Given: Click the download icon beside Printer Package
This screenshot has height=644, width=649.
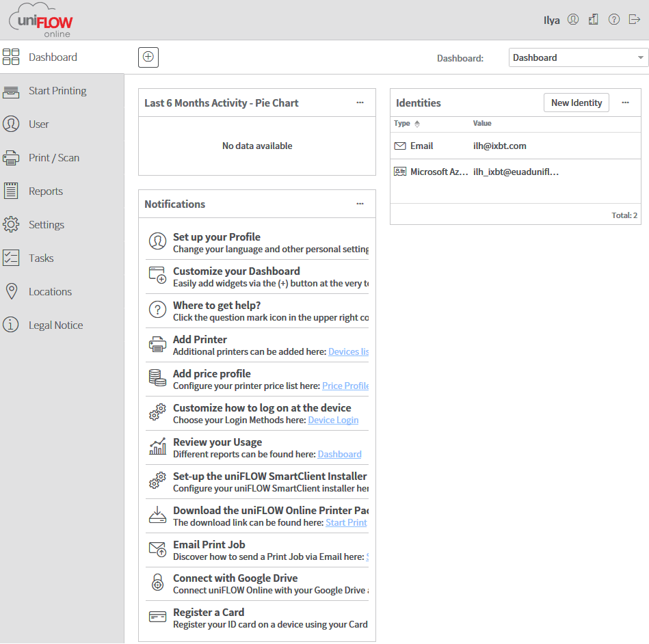Looking at the screenshot, I should tap(158, 515).
